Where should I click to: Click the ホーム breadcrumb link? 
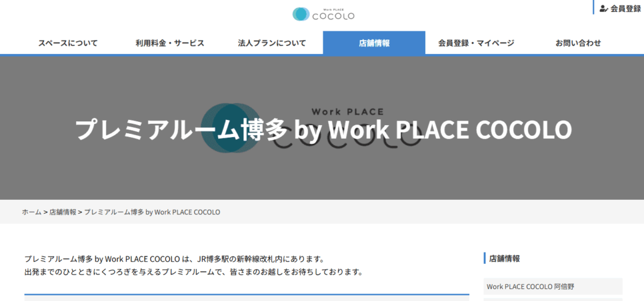[x=31, y=212]
